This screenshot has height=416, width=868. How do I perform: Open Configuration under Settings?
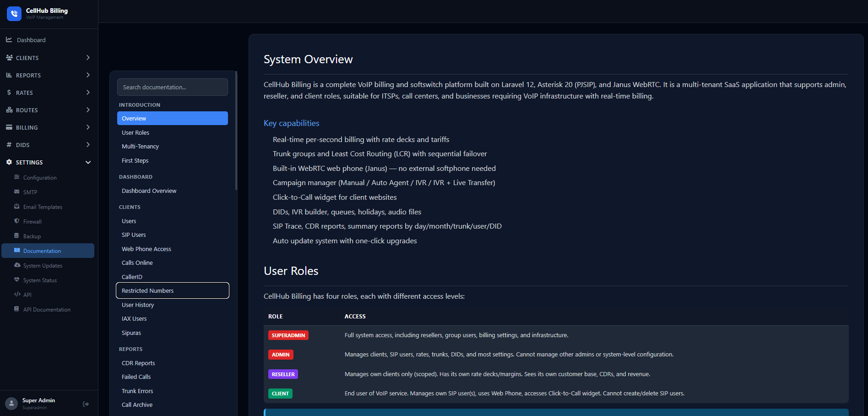tap(48, 177)
